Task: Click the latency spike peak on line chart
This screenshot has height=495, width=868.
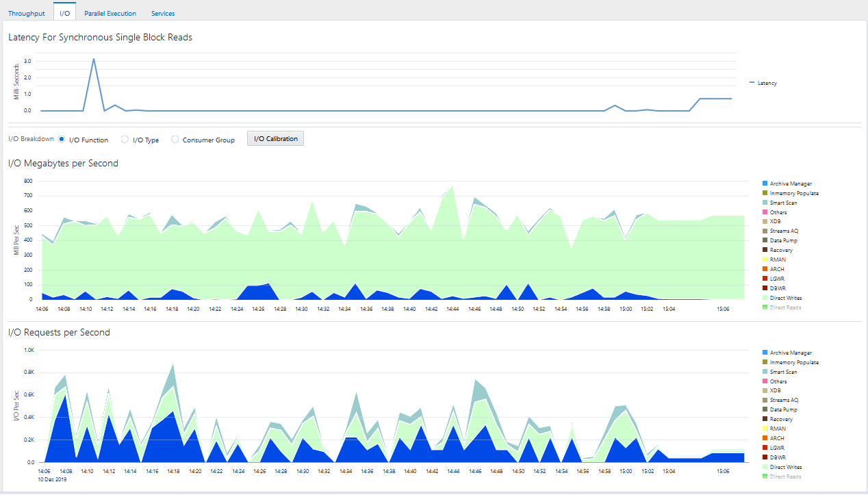Action: click(94, 60)
